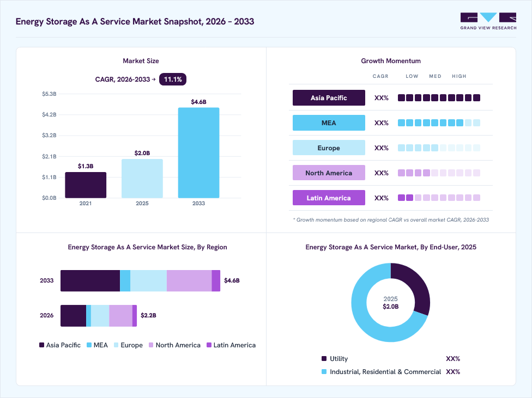Screen dimensions: 532x398
Task: Click the 2025 $2.0B donut center text
Action: pyautogui.click(x=390, y=303)
